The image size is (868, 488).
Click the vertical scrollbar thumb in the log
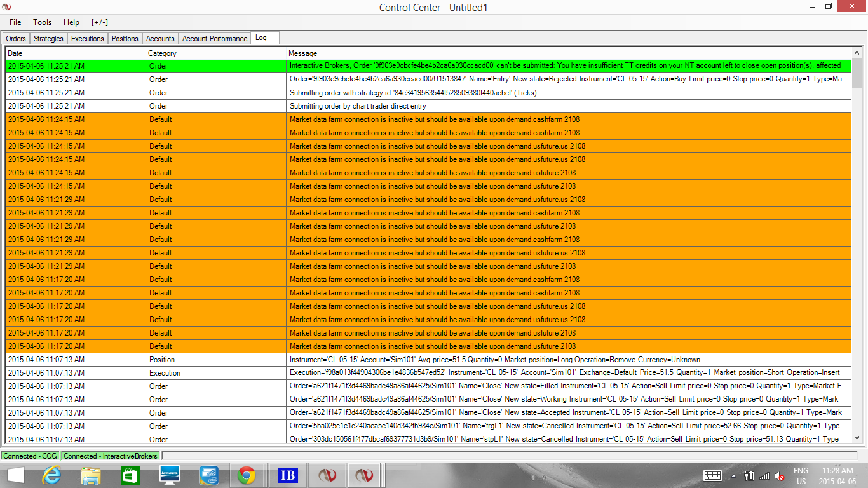(x=857, y=74)
